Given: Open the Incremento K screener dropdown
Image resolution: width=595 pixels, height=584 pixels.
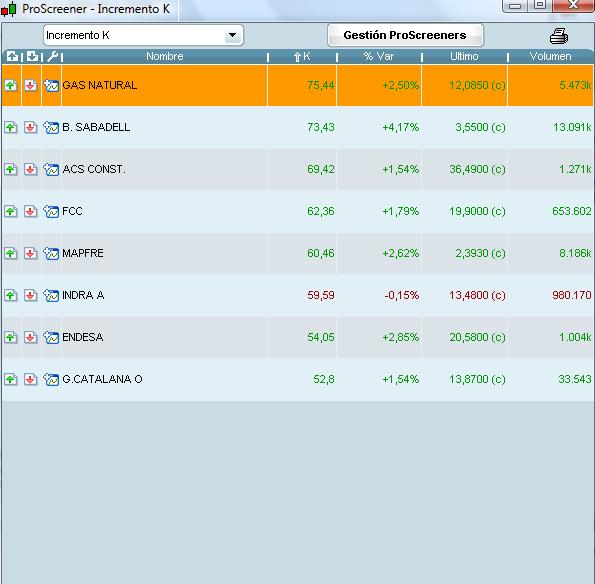Looking at the screenshot, I should [x=143, y=35].
